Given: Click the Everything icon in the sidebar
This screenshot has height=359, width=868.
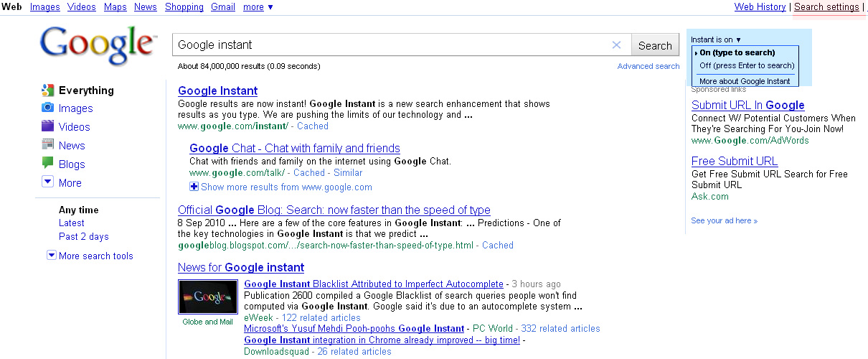Looking at the screenshot, I should click(48, 90).
